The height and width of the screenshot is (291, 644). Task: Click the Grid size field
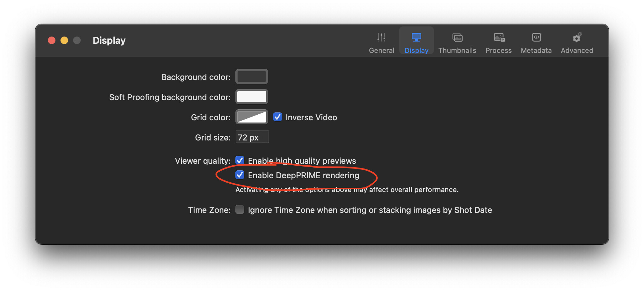tap(252, 137)
